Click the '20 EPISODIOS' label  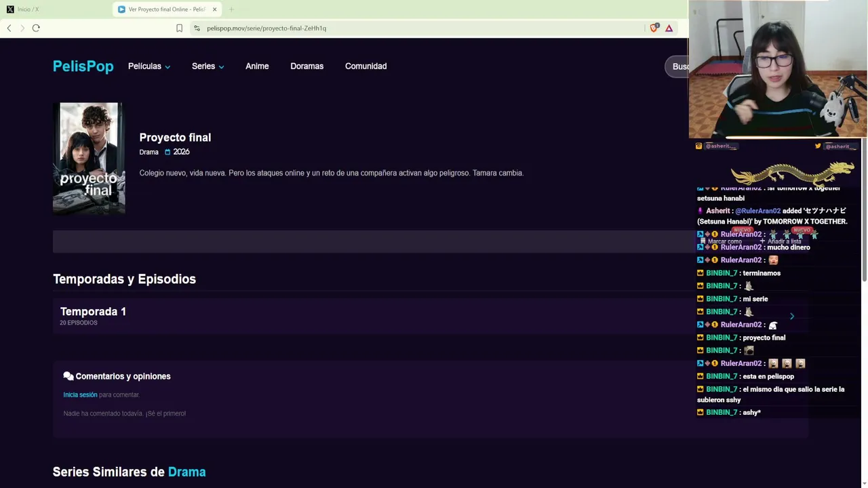click(x=79, y=323)
